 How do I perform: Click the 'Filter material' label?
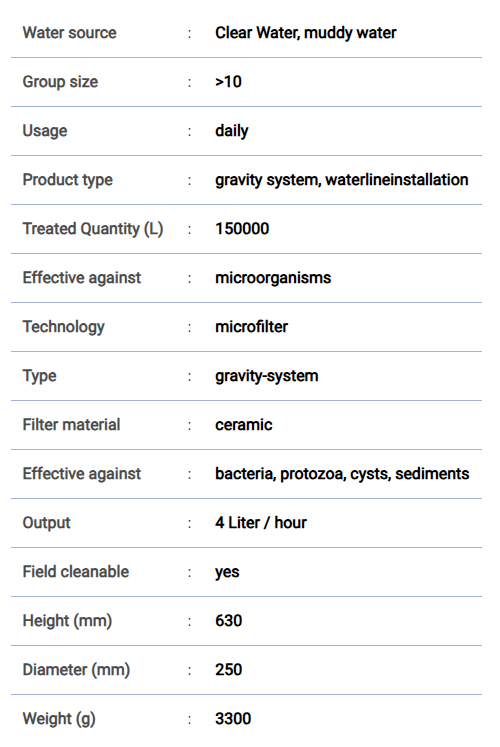pos(71,424)
